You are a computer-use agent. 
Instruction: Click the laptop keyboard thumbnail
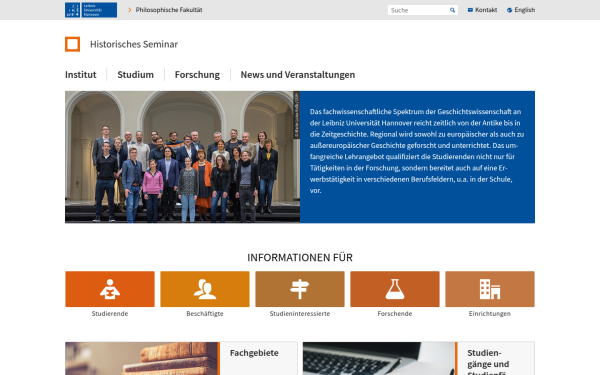point(379,359)
